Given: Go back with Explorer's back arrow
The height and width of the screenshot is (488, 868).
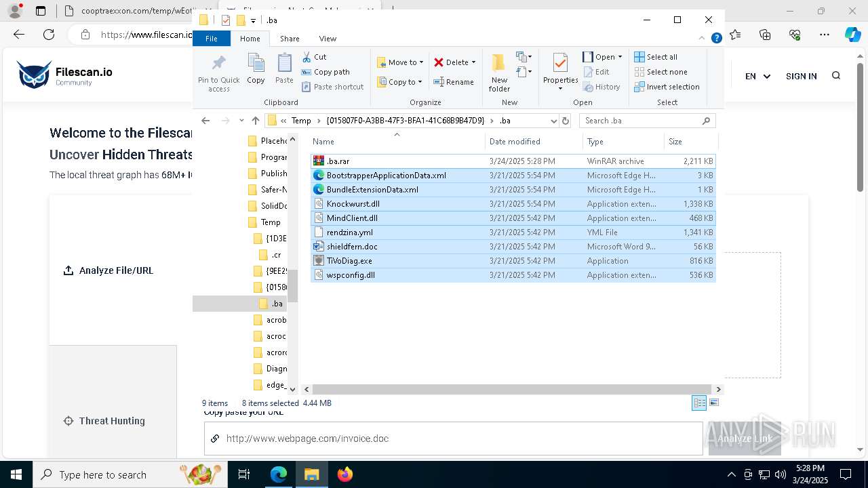Looking at the screenshot, I should (x=206, y=121).
